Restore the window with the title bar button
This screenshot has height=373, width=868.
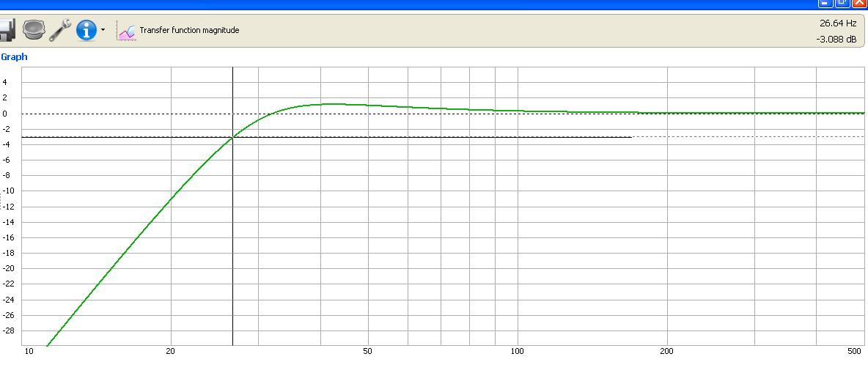tap(842, 3)
